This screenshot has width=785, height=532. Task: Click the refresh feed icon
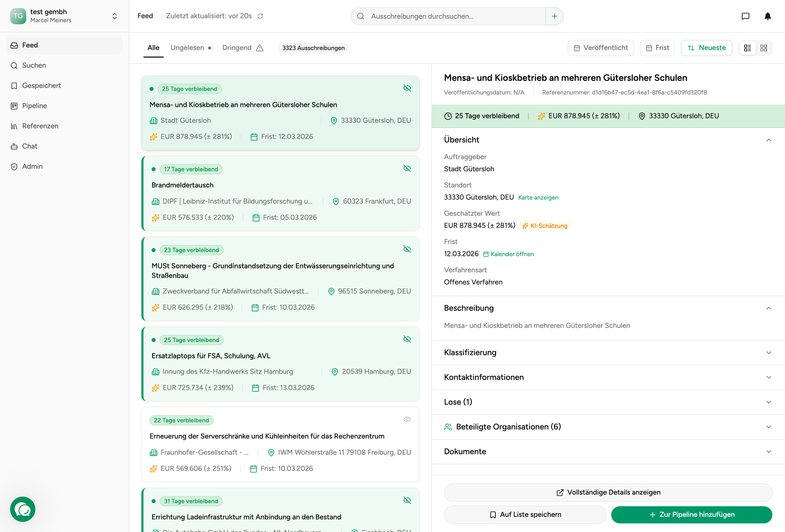coord(260,16)
